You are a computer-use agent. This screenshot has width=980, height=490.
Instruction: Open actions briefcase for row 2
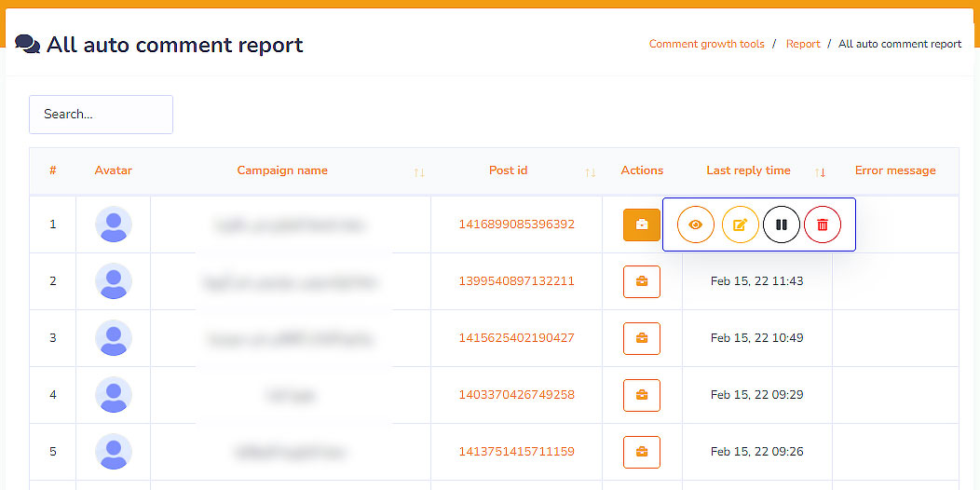pos(641,281)
